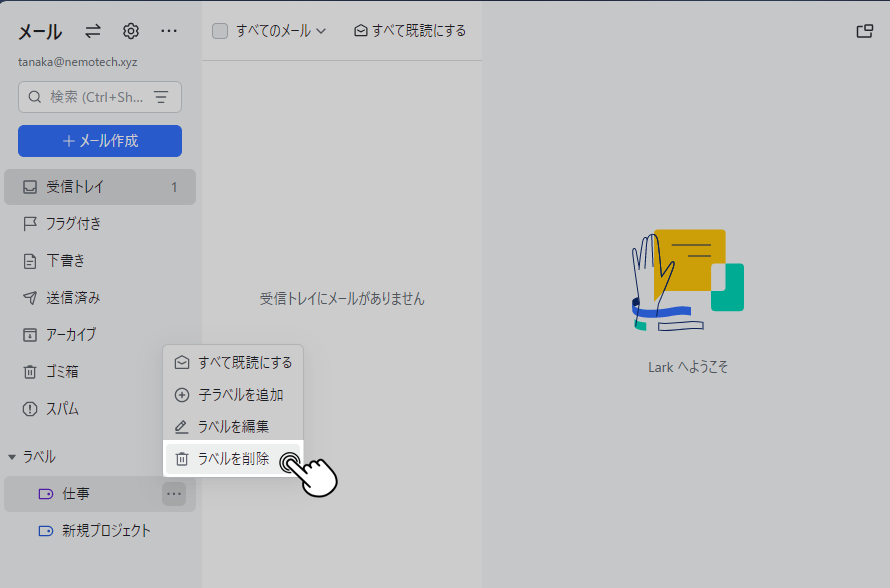This screenshot has height=588, width=890.
Task: Open the ゴミ箱 trash folder
Action: tap(62, 372)
